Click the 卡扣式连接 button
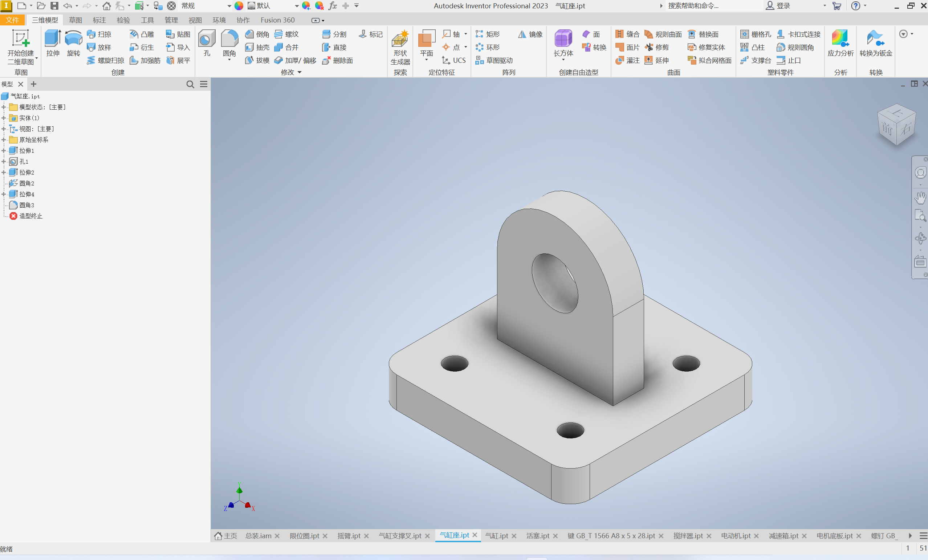The image size is (928, 560). pyautogui.click(x=799, y=34)
